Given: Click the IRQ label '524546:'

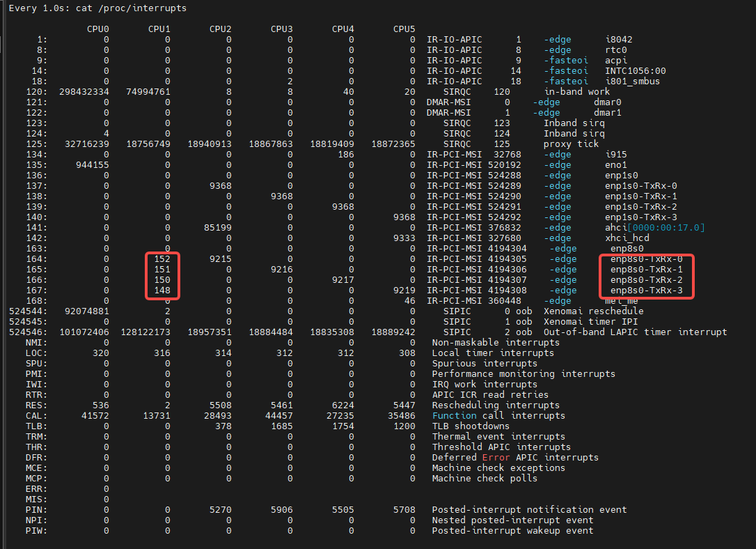Looking at the screenshot, I should (x=28, y=332).
